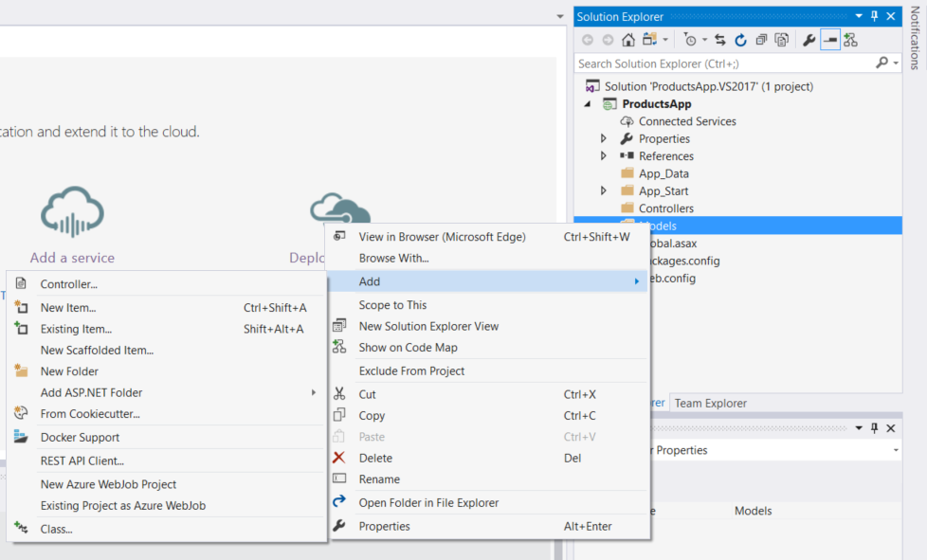Pin the Solution Explorer panel
927x560 pixels.
(876, 15)
